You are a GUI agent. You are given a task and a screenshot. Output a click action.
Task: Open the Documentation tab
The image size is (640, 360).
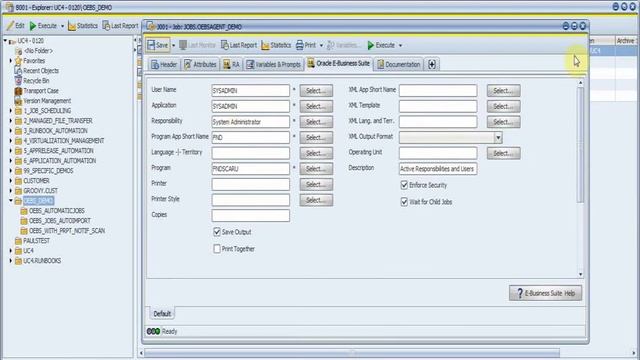[398, 64]
